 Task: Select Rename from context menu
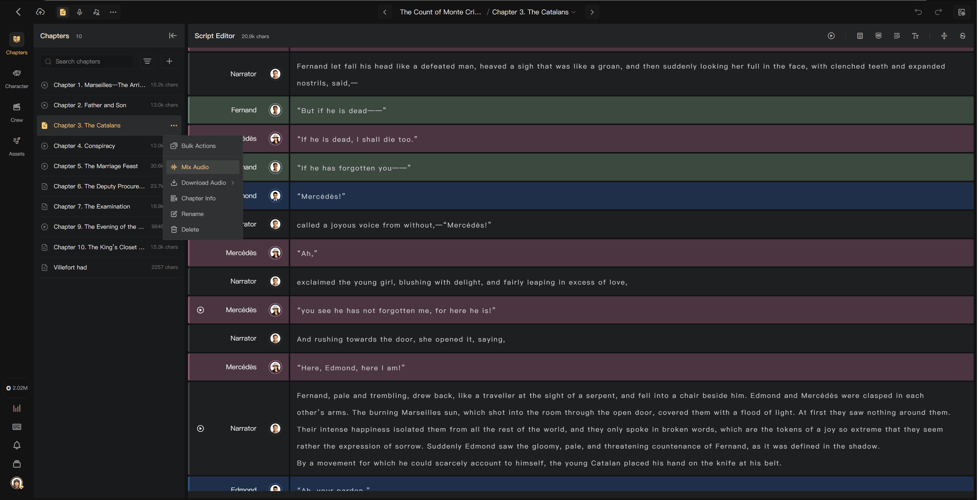pyautogui.click(x=203, y=214)
